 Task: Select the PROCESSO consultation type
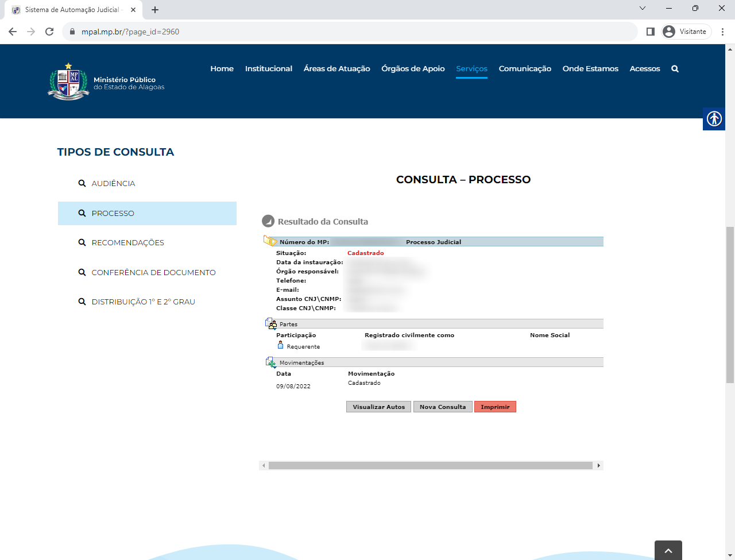coord(147,213)
